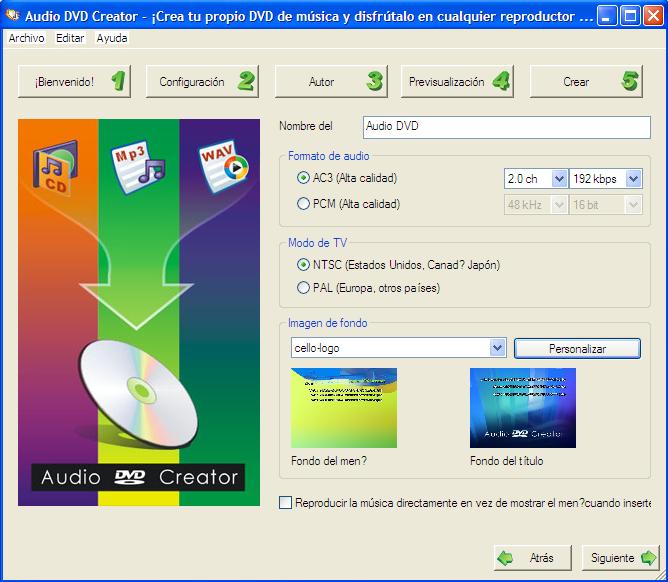The width and height of the screenshot is (668, 582).
Task: Click the Mp3 file icon in the artwork
Action: (138, 167)
